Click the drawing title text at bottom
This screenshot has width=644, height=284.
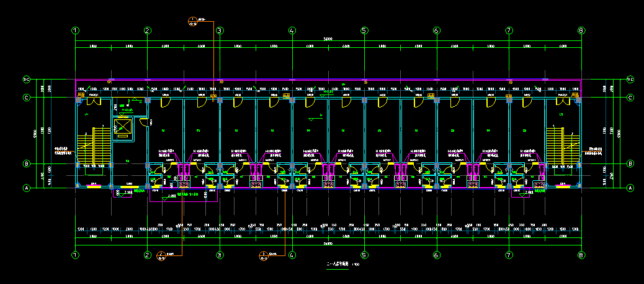336,265
